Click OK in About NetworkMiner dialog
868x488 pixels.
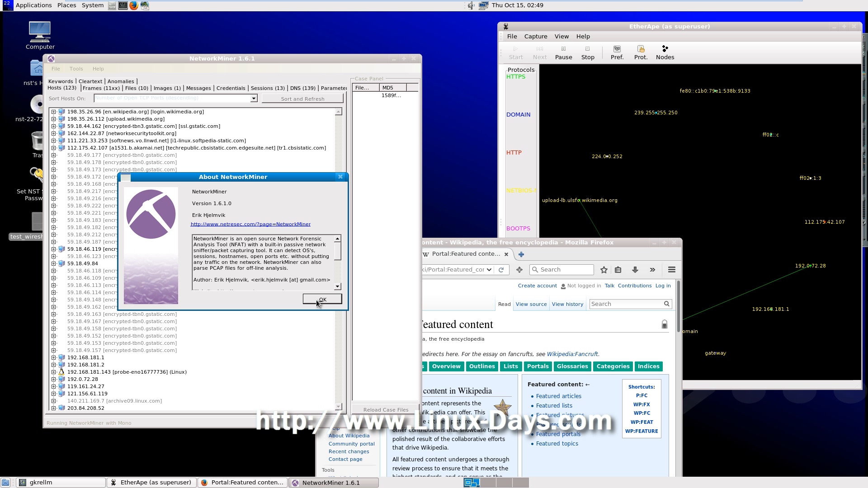(x=322, y=299)
